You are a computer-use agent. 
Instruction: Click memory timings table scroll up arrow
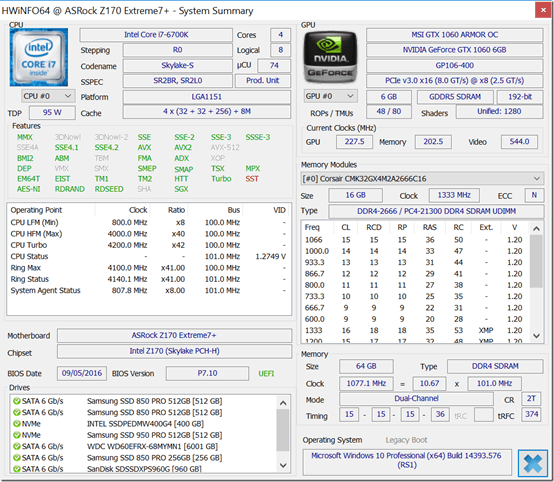536,229
